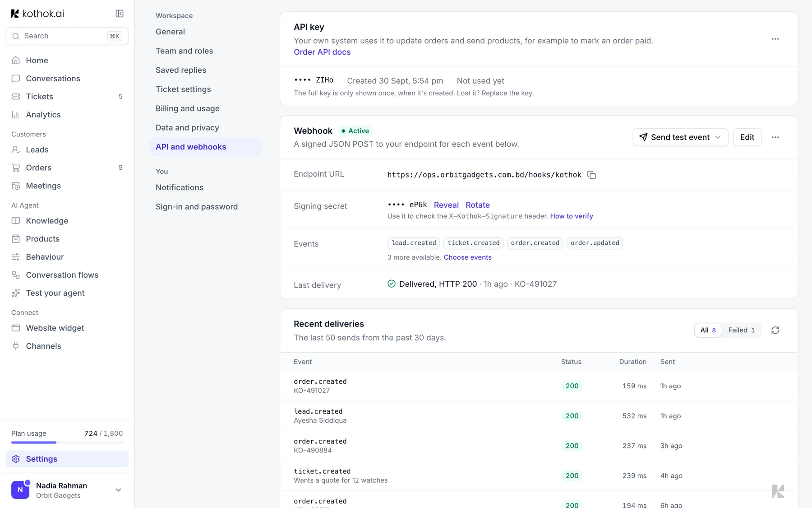Open Choose events link
Screen dimensions: 812x508
click(x=467, y=257)
